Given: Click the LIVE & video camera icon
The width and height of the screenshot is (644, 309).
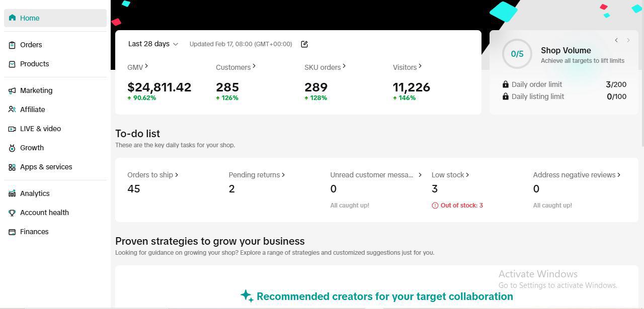Looking at the screenshot, I should pyautogui.click(x=12, y=129).
